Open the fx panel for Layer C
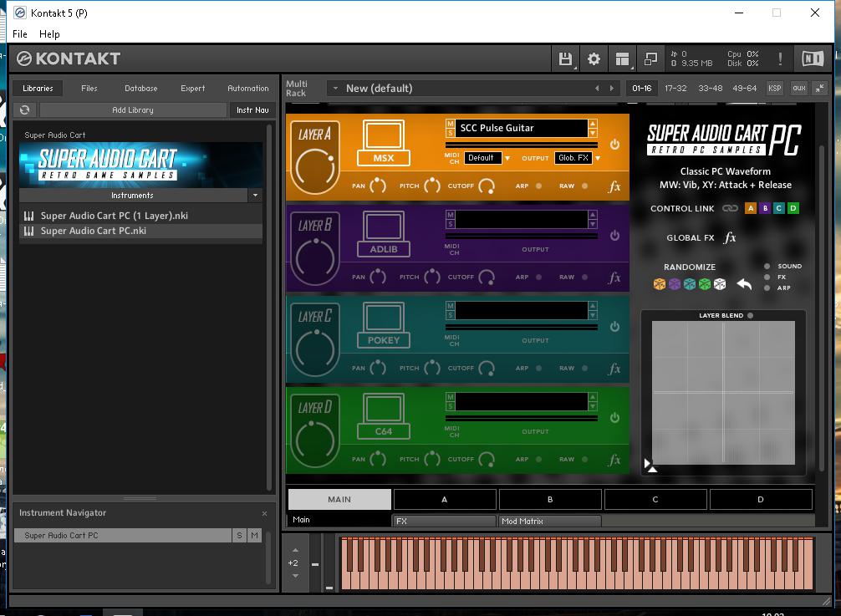This screenshot has height=616, width=841. pyautogui.click(x=614, y=369)
